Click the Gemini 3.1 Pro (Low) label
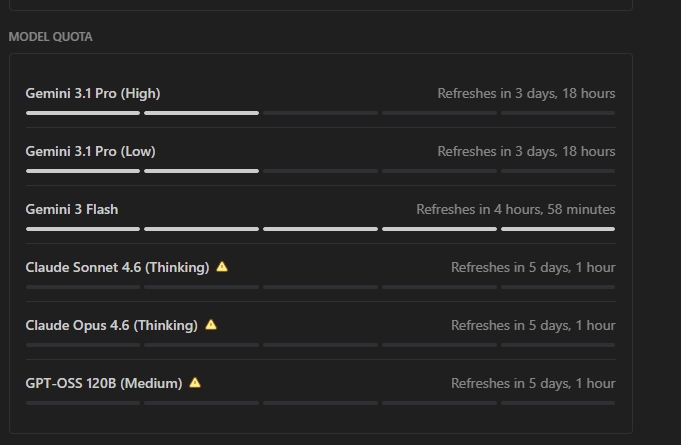This screenshot has width=681, height=445. click(x=90, y=151)
